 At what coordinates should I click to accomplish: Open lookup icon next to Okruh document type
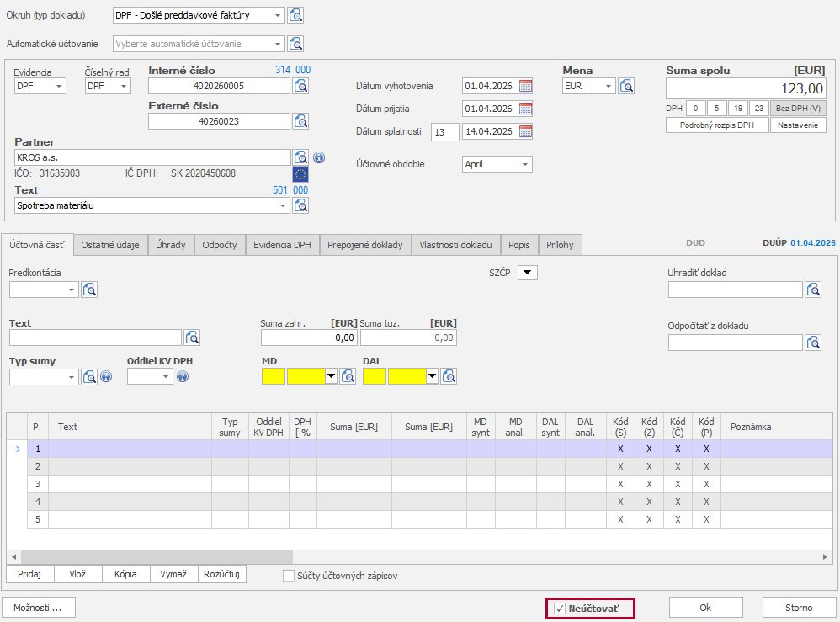point(295,15)
